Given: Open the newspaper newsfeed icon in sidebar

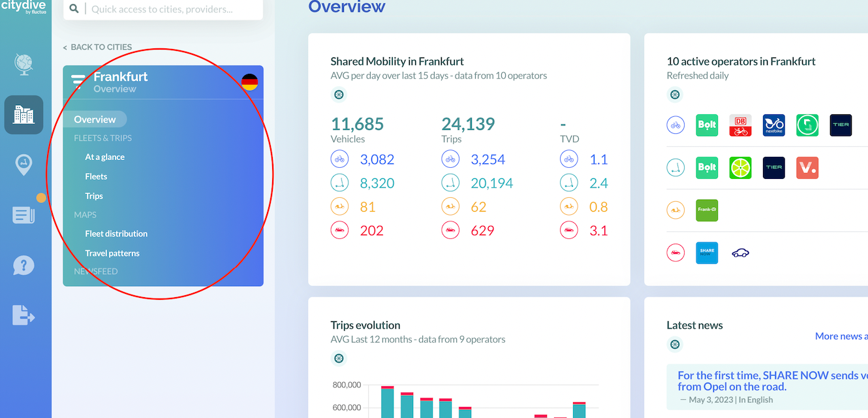Looking at the screenshot, I should pyautogui.click(x=23, y=214).
